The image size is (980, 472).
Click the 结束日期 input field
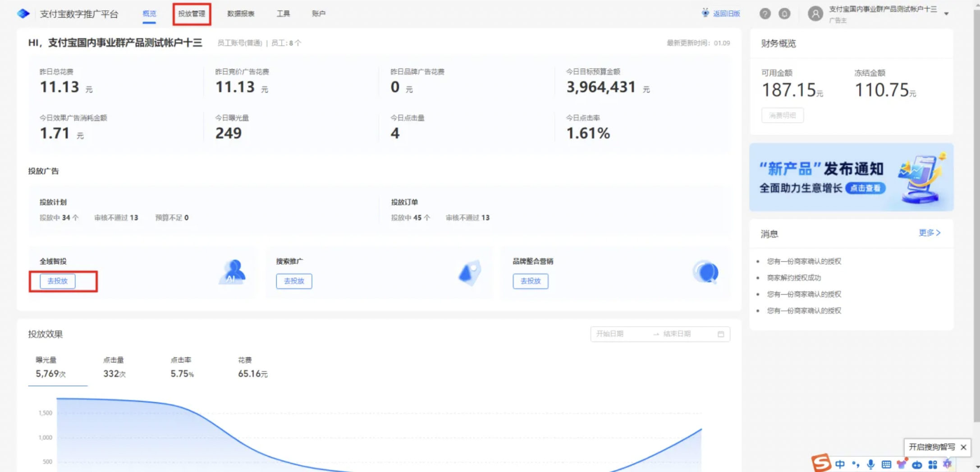tap(687, 334)
